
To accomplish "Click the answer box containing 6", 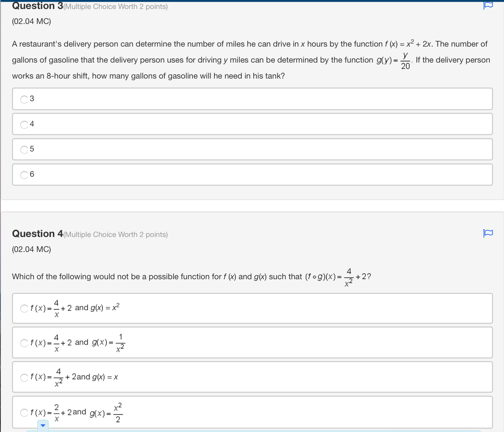I will point(252,174).
